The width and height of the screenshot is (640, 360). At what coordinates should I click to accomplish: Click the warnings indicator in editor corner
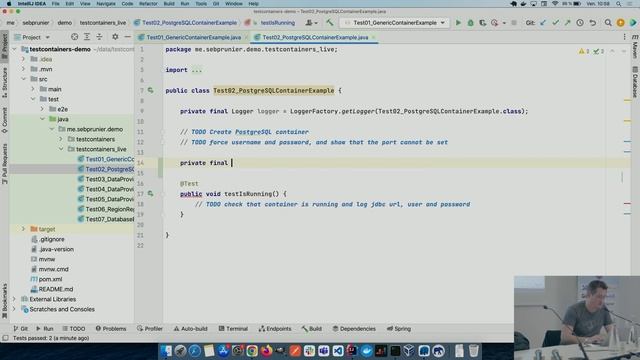(x=584, y=51)
